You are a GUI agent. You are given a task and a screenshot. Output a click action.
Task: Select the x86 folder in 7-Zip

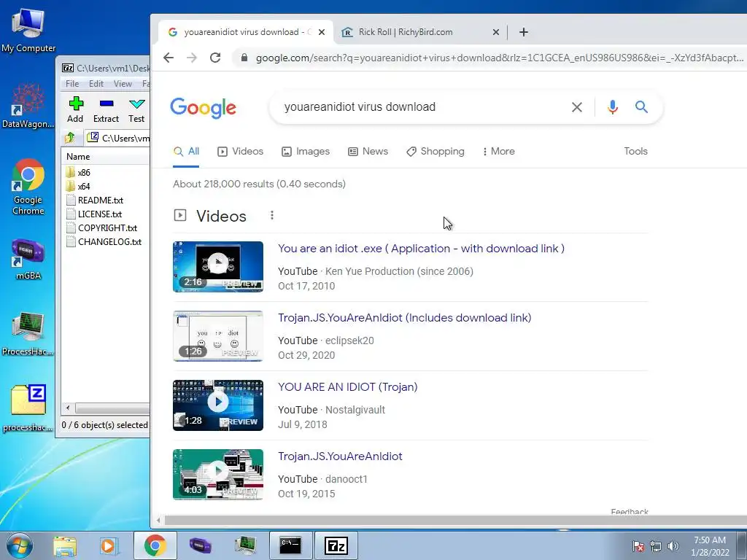pos(83,172)
